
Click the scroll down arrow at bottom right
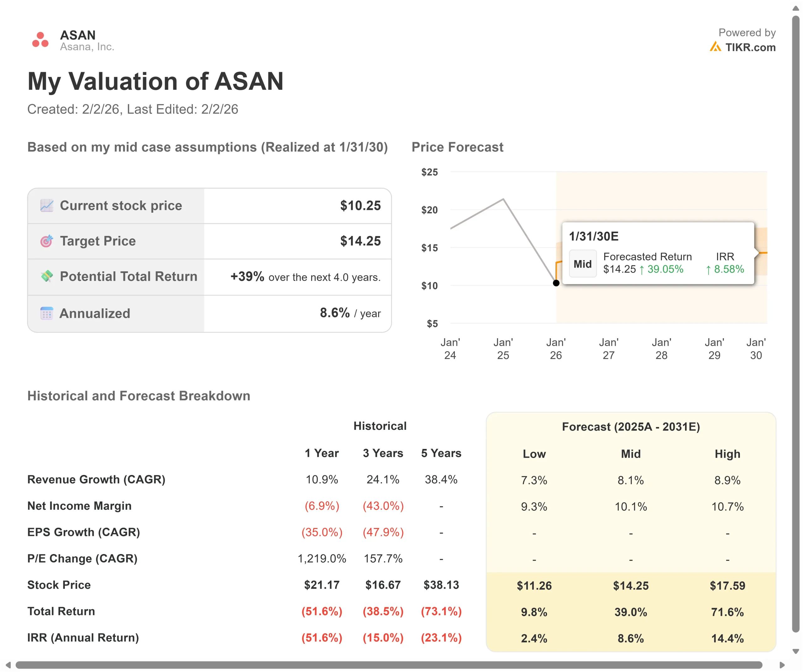pyautogui.click(x=796, y=651)
